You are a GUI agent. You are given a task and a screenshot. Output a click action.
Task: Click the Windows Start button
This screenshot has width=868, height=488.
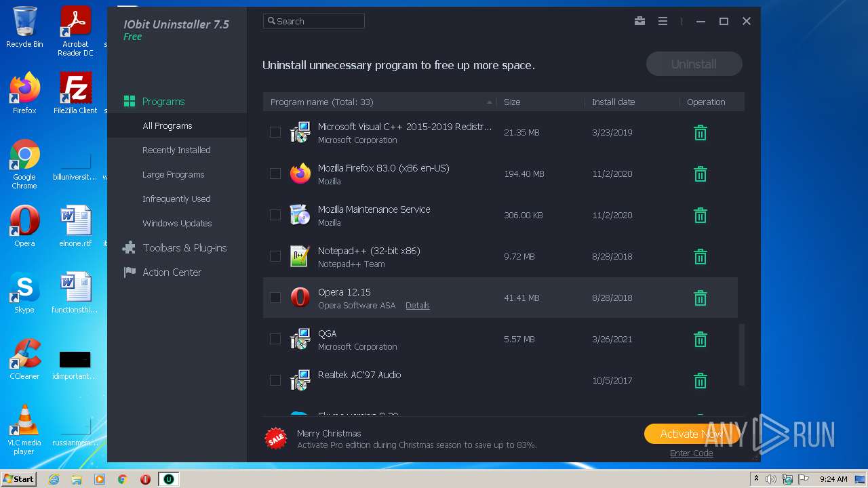[x=18, y=479]
